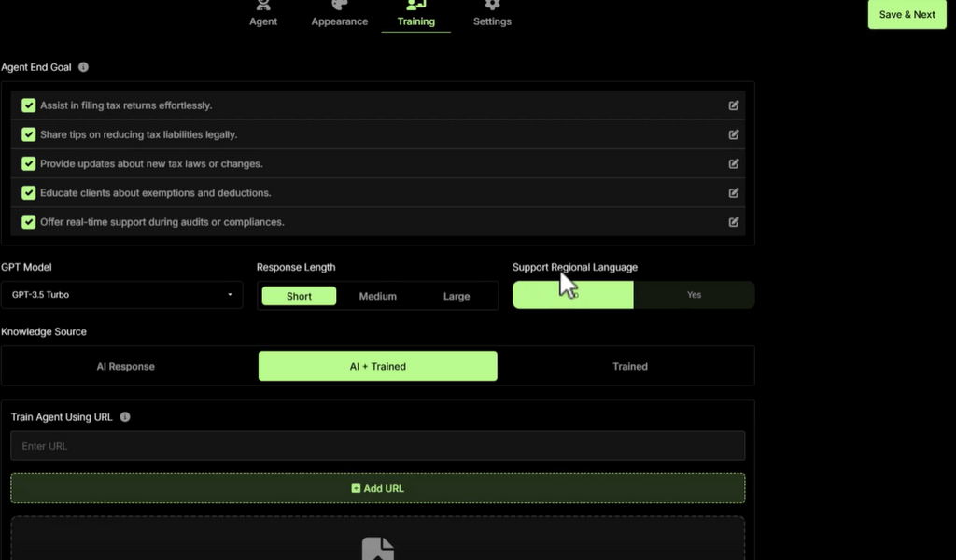Screen dimensions: 956x560
Task: Open the Settings tab
Action: [x=492, y=15]
